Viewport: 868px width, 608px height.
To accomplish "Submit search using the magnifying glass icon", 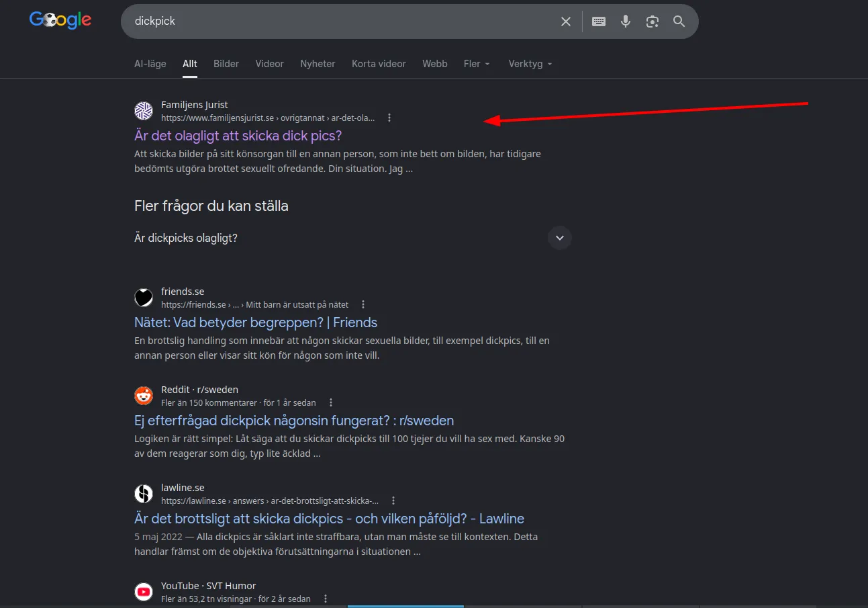I will (679, 21).
